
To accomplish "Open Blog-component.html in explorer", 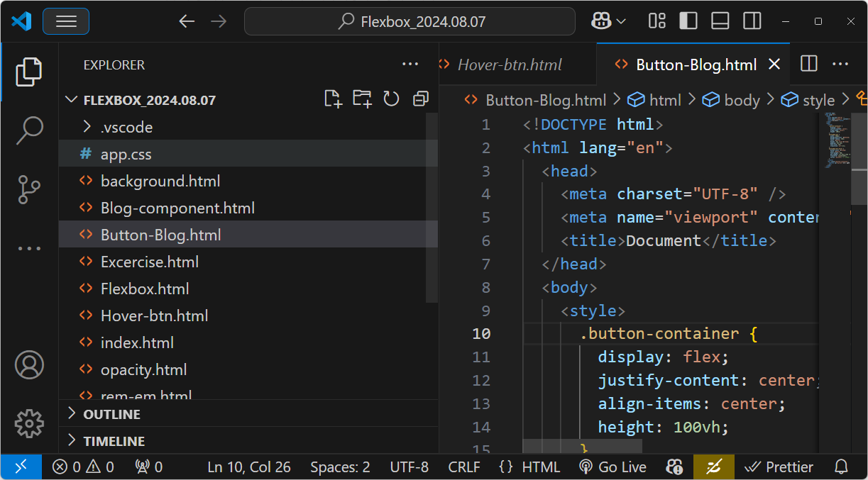I will click(x=248, y=208).
